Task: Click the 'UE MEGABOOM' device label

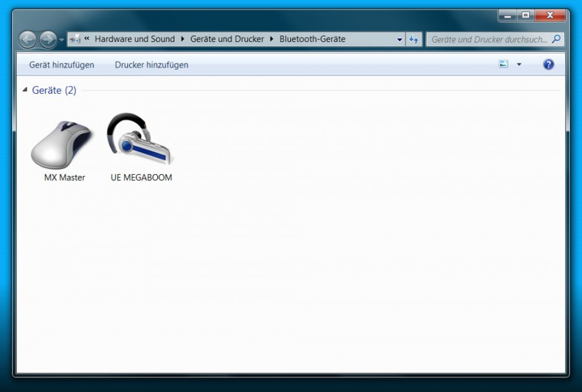Action: point(142,177)
